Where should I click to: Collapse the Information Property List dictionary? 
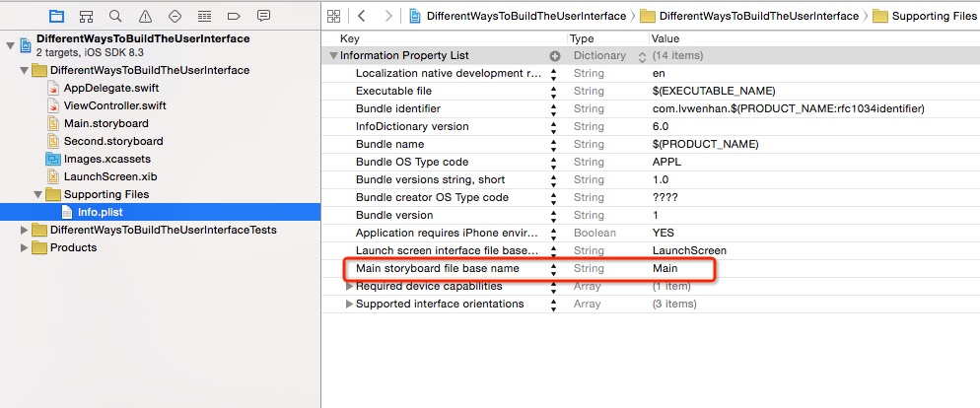point(333,56)
